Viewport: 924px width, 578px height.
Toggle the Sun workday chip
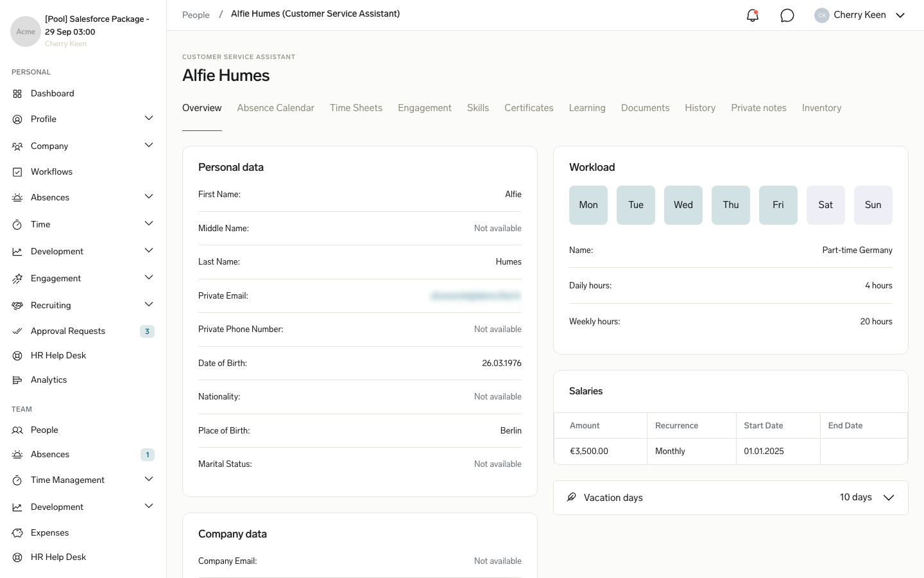click(873, 205)
